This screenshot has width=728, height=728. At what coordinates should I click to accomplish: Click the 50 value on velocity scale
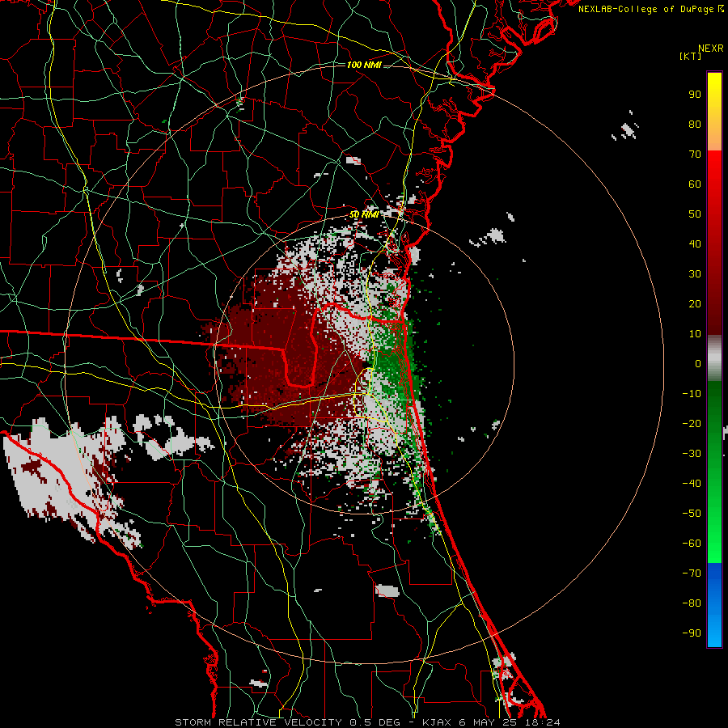(695, 214)
